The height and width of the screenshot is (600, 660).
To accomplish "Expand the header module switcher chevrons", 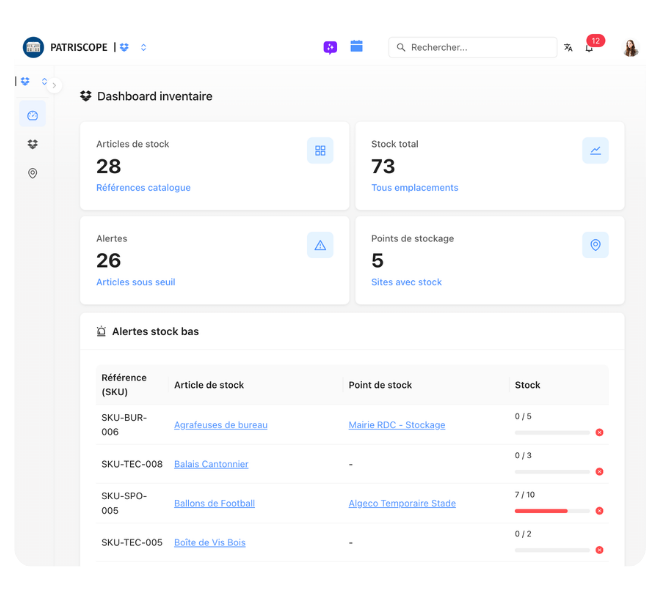I will 144,47.
